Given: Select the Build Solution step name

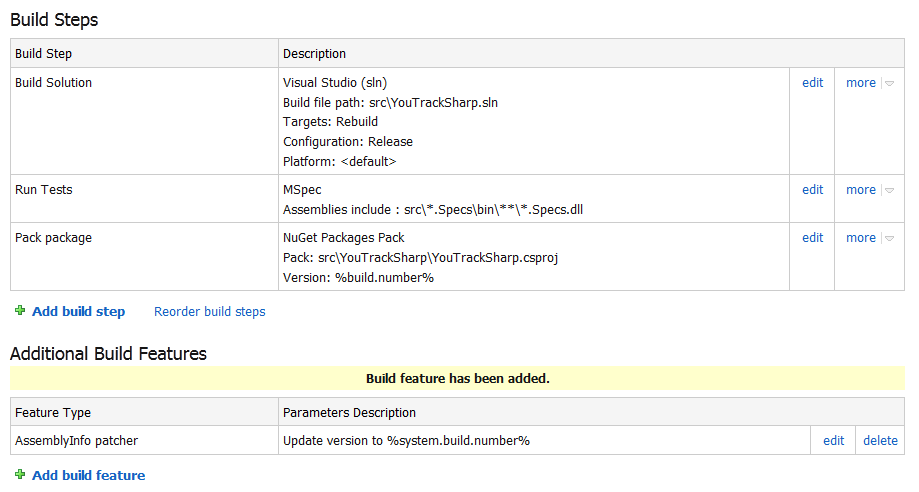Looking at the screenshot, I should pyautogui.click(x=54, y=83).
